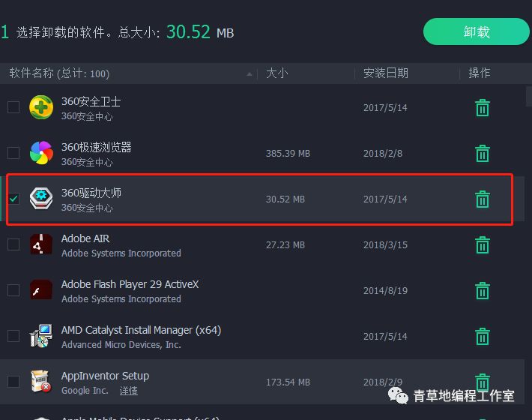
Task: Tick the checkbox for 360极速浏览器
Action: [13, 153]
